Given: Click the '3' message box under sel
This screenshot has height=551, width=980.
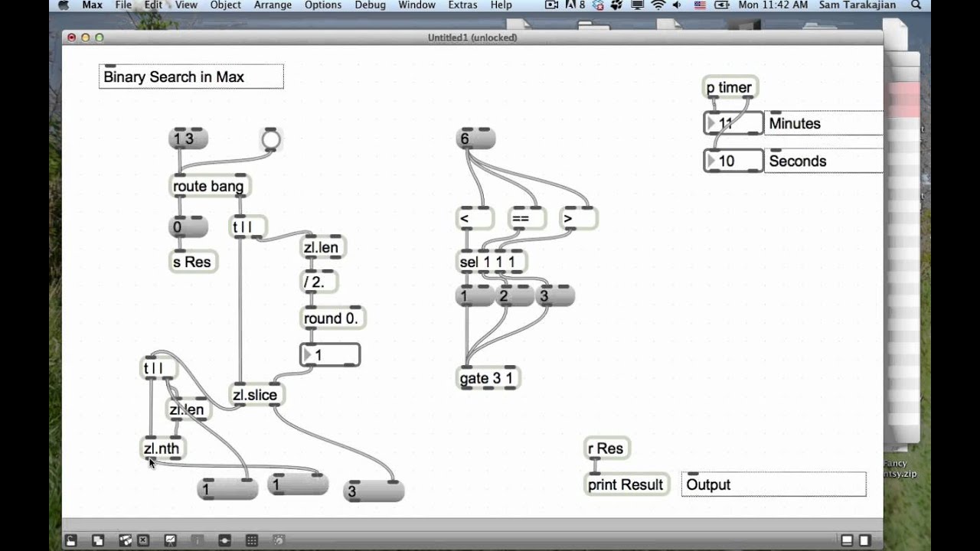Looking at the screenshot, I should [555, 296].
